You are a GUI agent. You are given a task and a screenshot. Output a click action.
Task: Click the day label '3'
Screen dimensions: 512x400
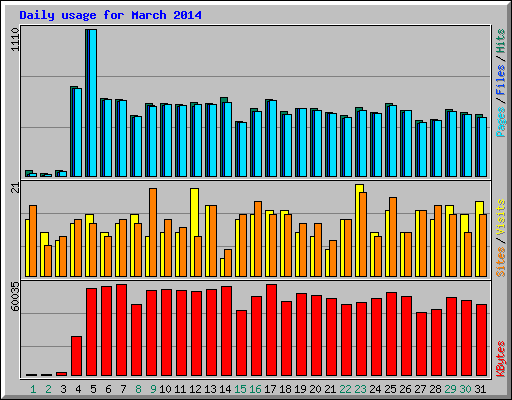click(63, 389)
